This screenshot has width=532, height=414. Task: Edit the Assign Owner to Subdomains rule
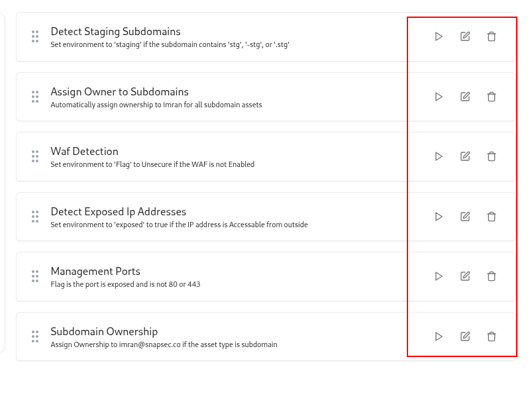pos(464,97)
